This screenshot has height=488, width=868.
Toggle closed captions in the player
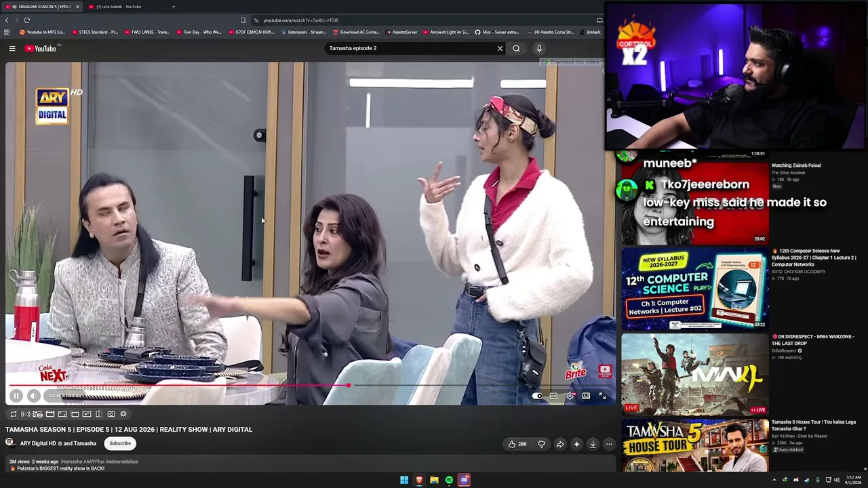553,396
